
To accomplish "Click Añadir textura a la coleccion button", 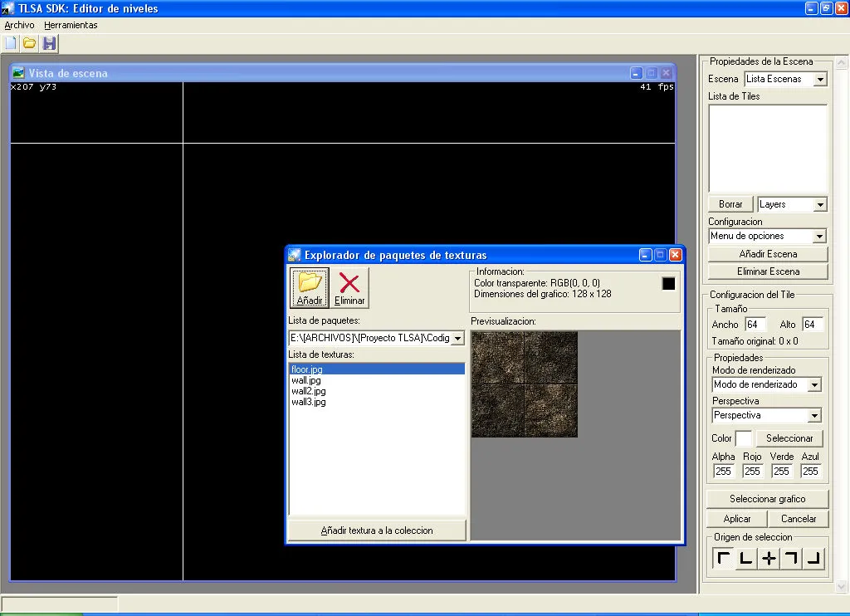I will (377, 530).
